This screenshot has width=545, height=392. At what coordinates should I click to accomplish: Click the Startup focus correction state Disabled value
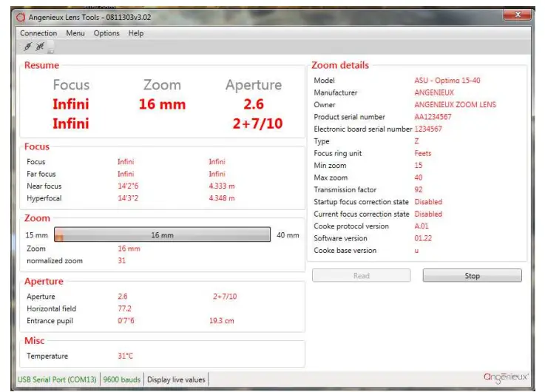(x=428, y=202)
